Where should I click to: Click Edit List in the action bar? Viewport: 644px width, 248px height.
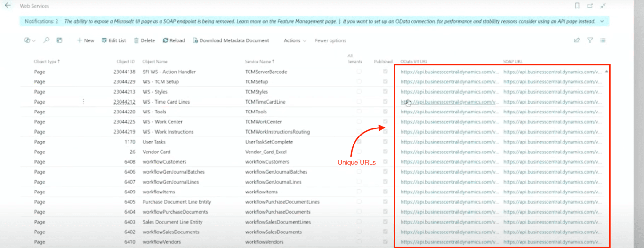point(113,40)
